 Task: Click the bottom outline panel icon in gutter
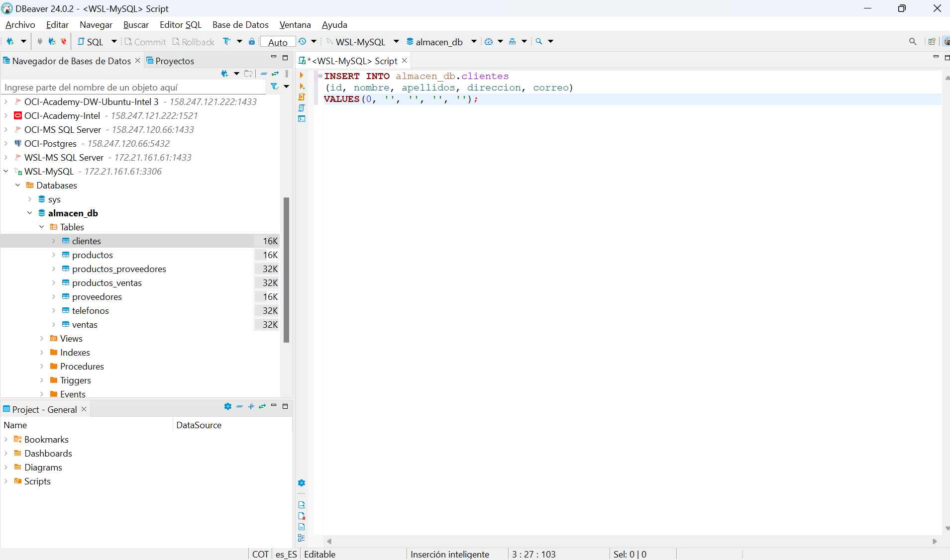coord(302,538)
